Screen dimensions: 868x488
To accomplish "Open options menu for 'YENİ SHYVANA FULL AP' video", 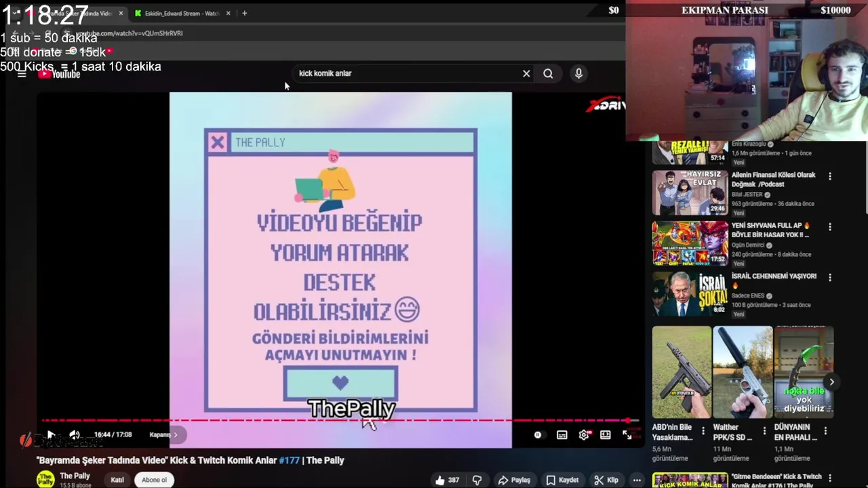I will pos(829,227).
